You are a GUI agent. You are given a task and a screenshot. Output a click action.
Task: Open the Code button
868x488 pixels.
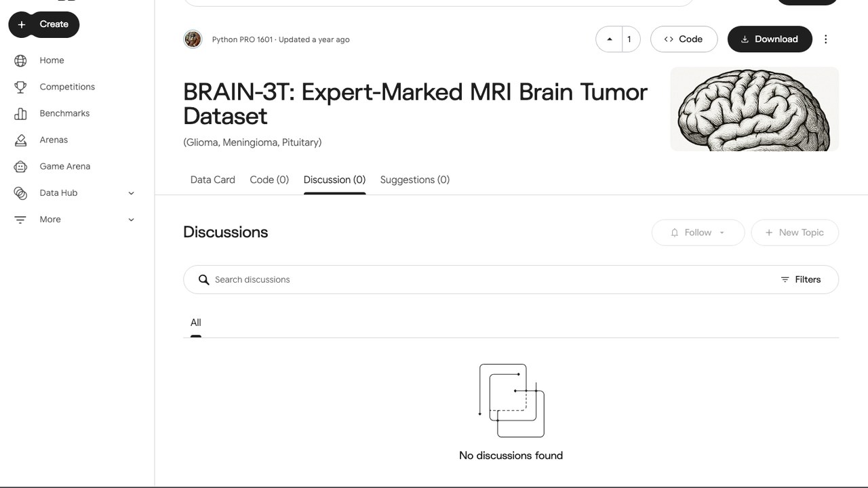[684, 39]
